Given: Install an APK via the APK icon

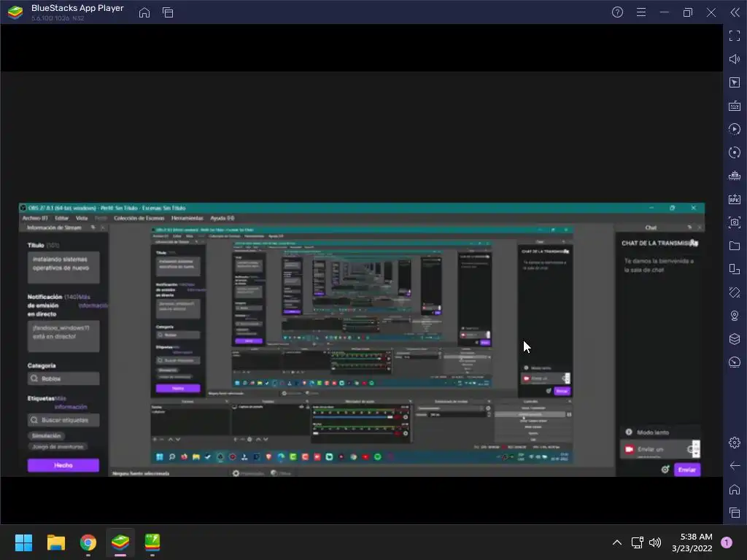Looking at the screenshot, I should (735, 199).
